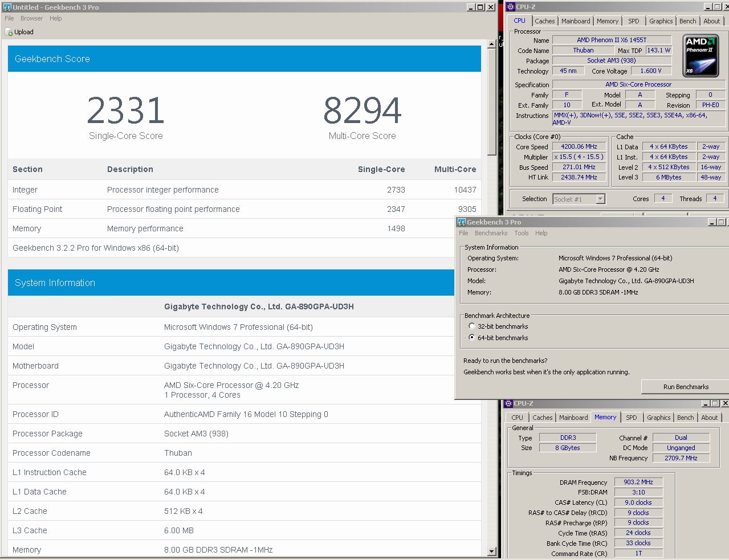Click the scroll down arrow in Geekbench results

point(492,551)
